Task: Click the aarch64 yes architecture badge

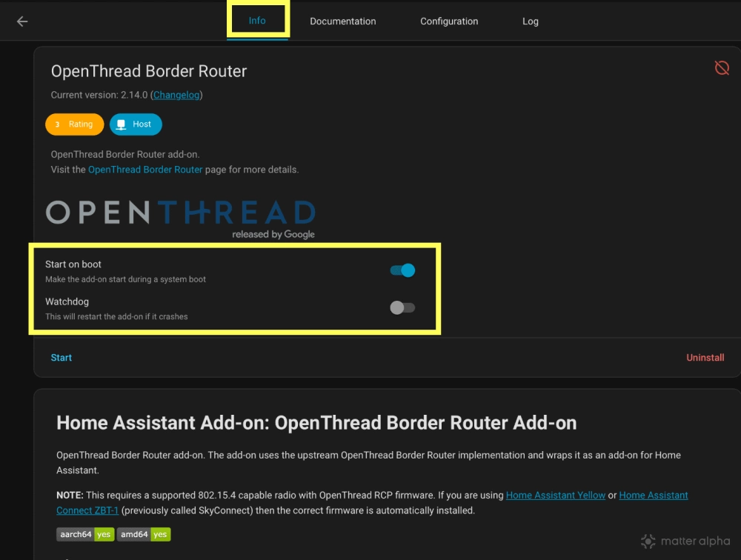Action: (85, 534)
